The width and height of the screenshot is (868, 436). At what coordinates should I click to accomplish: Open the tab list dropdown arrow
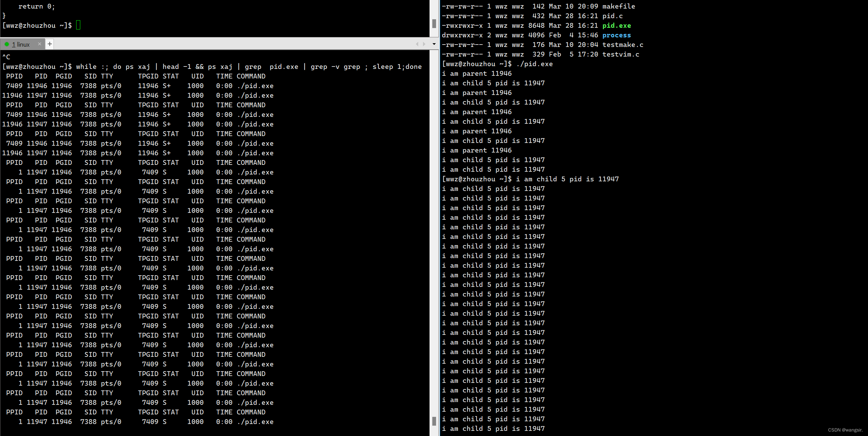[434, 44]
